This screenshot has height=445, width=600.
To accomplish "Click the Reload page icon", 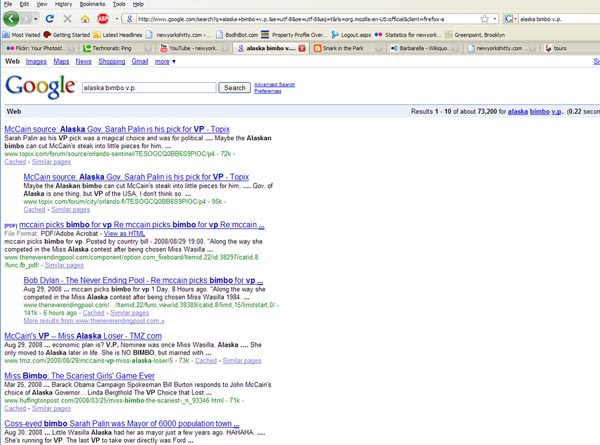I will [49, 19].
